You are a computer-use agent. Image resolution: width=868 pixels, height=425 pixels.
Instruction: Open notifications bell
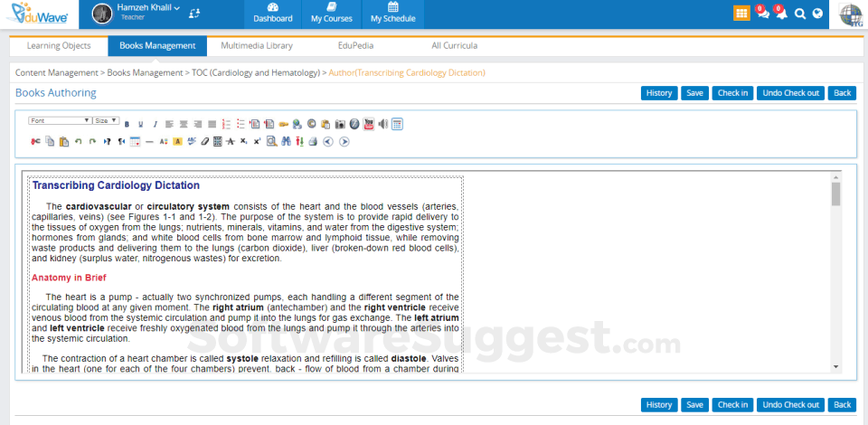point(781,14)
